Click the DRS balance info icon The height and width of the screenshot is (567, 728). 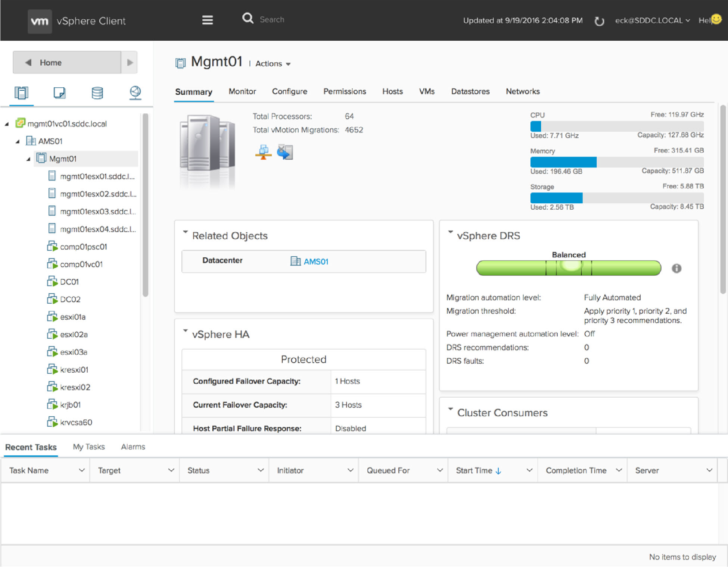click(676, 268)
